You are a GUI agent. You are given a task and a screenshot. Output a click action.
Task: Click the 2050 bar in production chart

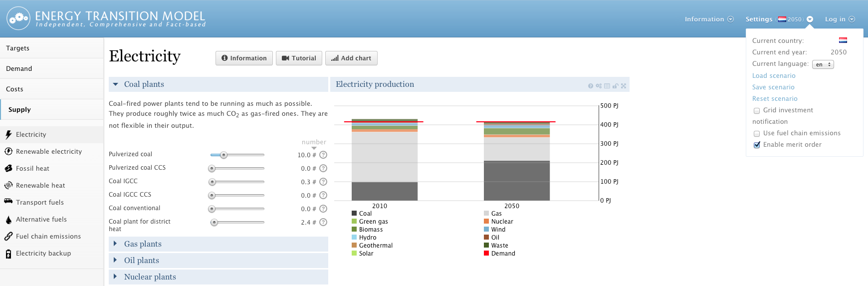pyautogui.click(x=517, y=161)
